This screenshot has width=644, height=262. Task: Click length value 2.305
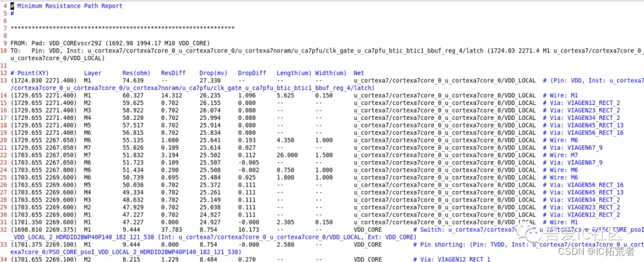click(286, 221)
